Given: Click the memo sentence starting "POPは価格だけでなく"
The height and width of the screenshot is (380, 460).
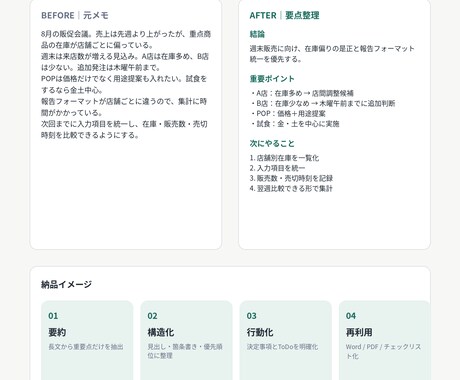Looking at the screenshot, I should coord(124,84).
